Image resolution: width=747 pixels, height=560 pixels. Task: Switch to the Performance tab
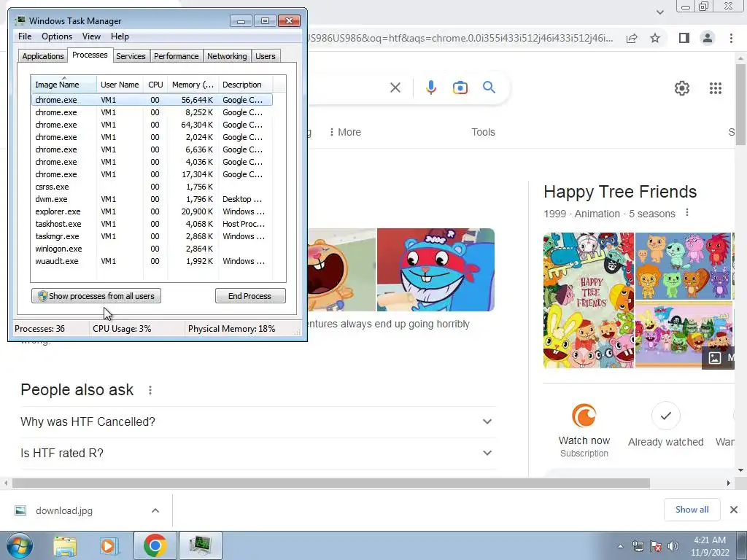click(176, 56)
